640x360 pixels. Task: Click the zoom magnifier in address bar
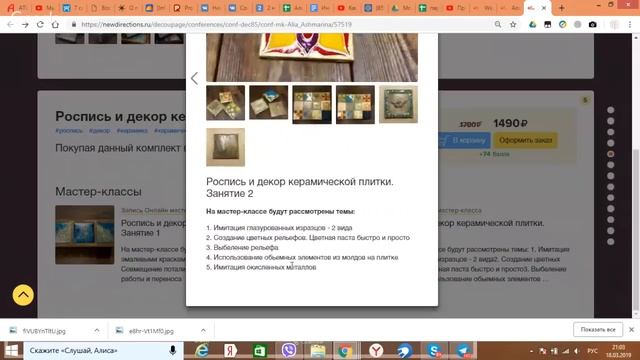coord(498,24)
